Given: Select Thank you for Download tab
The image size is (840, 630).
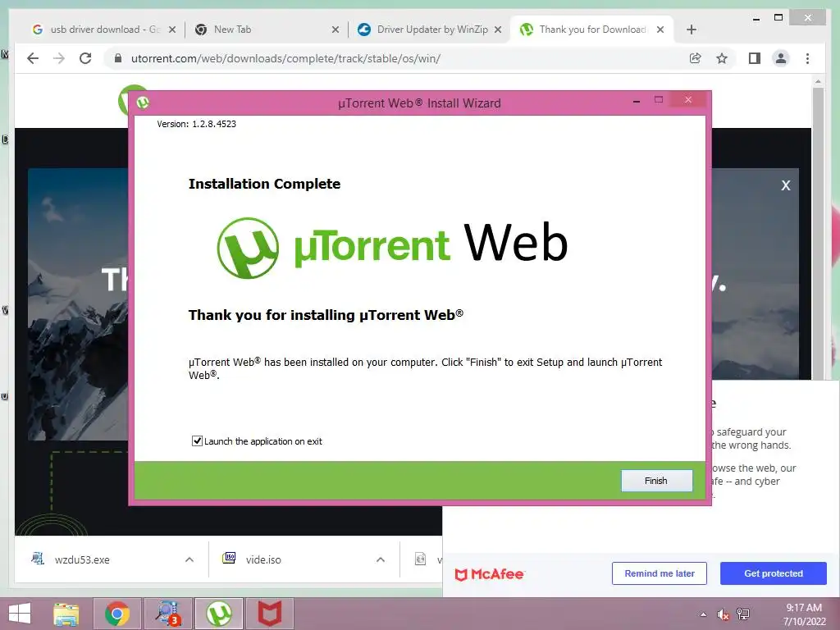Looking at the screenshot, I should point(592,30).
